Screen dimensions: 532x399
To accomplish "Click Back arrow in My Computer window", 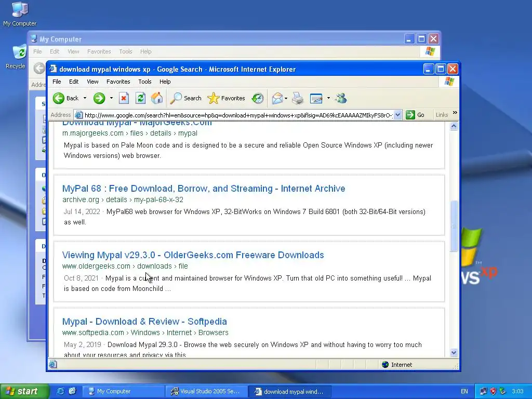I will click(x=39, y=68).
